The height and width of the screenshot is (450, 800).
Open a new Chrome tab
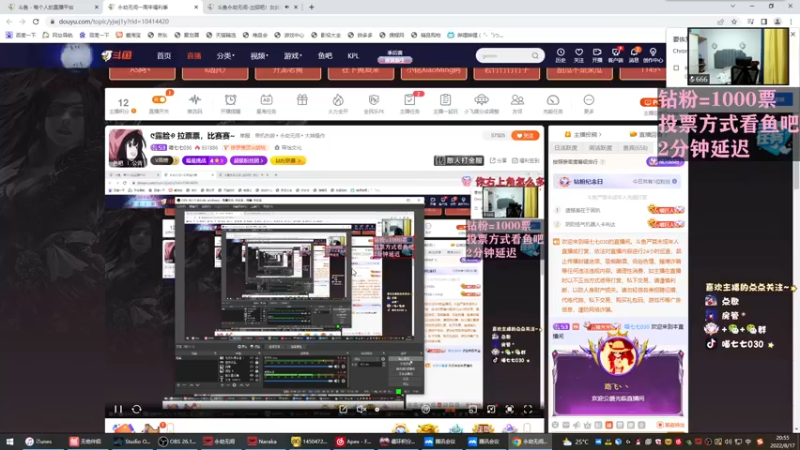311,7
